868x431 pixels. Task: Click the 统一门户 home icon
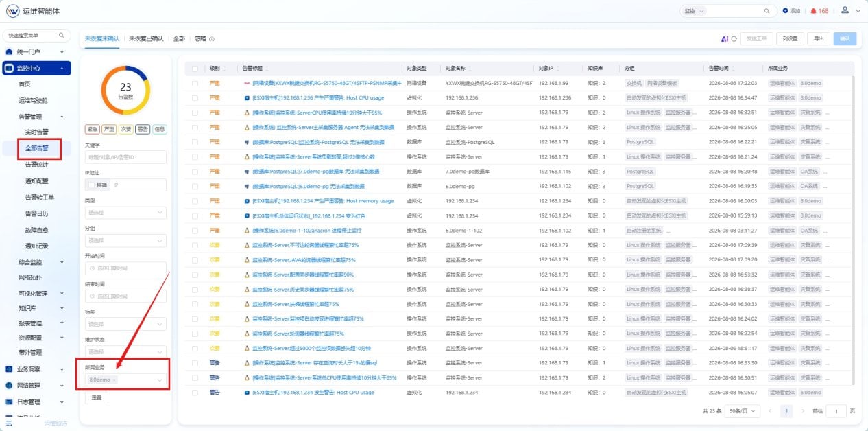click(9, 51)
